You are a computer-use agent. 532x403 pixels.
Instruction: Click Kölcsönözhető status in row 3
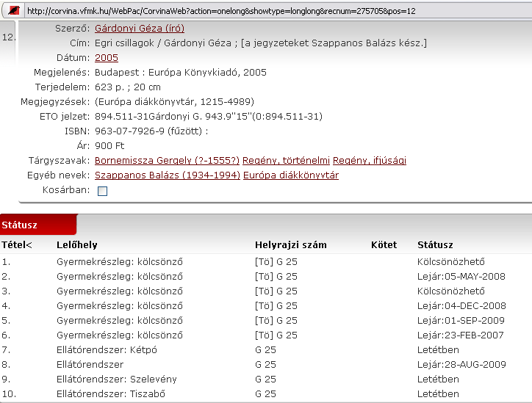[451, 291]
